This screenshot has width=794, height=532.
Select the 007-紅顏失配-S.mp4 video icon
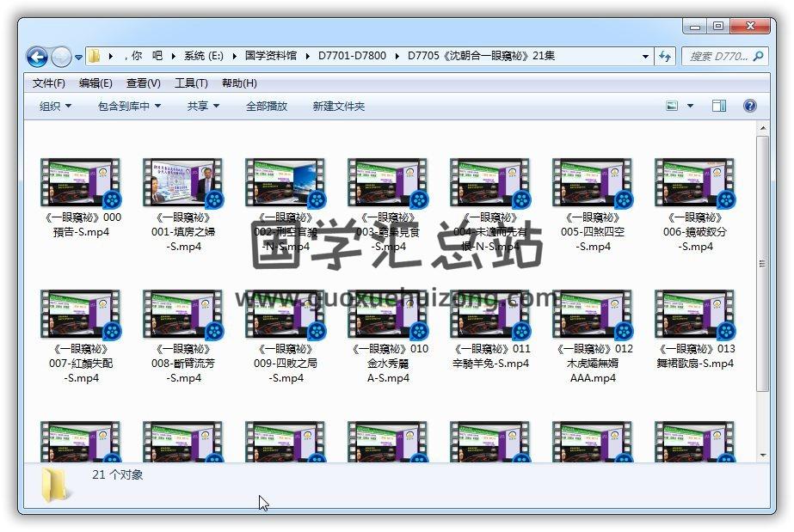click(81, 314)
